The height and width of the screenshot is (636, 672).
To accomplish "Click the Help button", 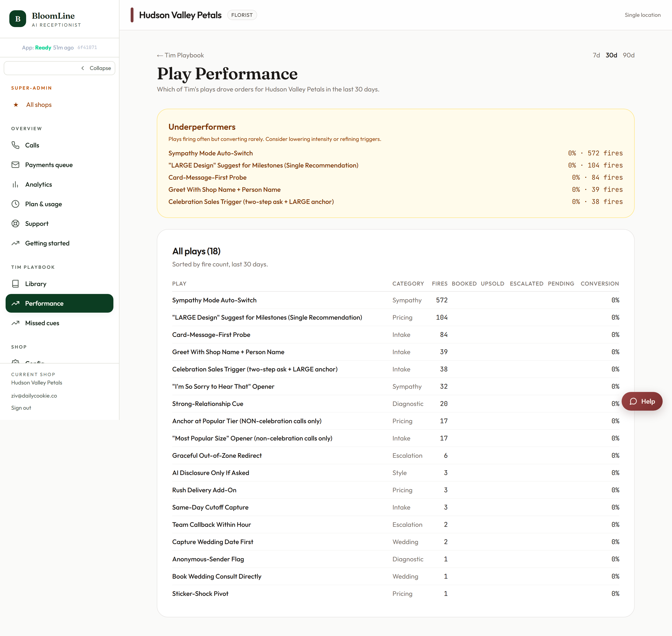I will 642,401.
